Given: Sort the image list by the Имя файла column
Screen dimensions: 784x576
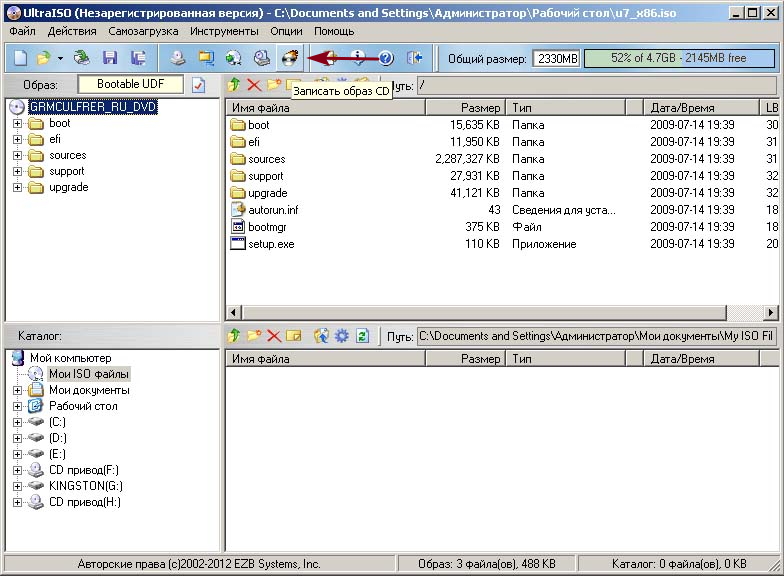Looking at the screenshot, I should [326, 108].
